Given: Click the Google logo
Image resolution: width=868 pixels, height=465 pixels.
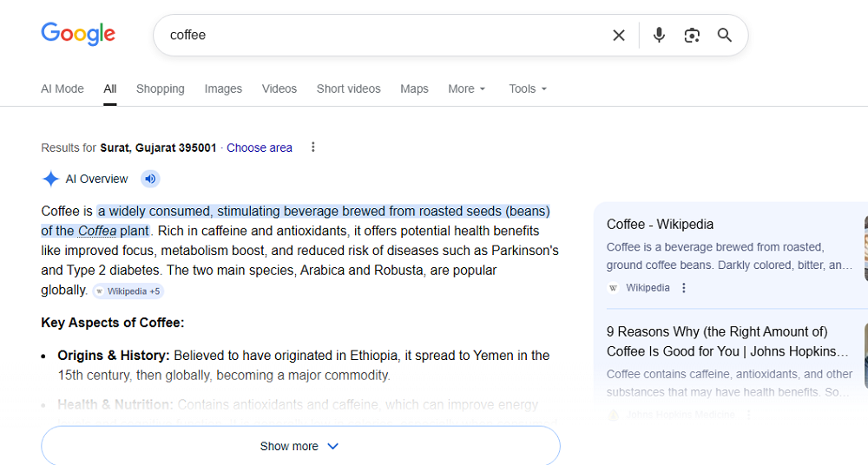Looking at the screenshot, I should 78,34.
